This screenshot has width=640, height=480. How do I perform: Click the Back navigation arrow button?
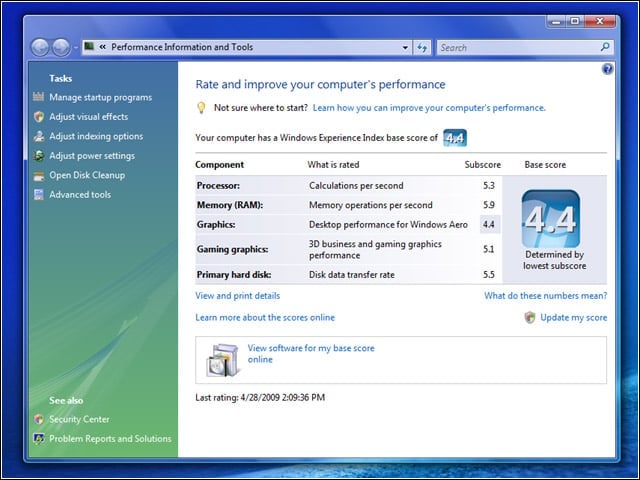40,47
